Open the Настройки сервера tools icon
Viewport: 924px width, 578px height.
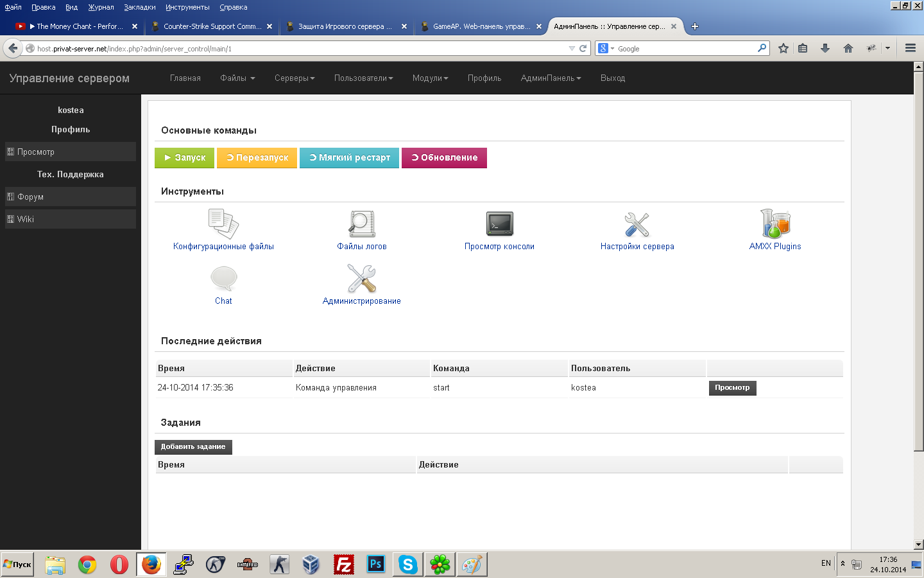[x=637, y=224]
